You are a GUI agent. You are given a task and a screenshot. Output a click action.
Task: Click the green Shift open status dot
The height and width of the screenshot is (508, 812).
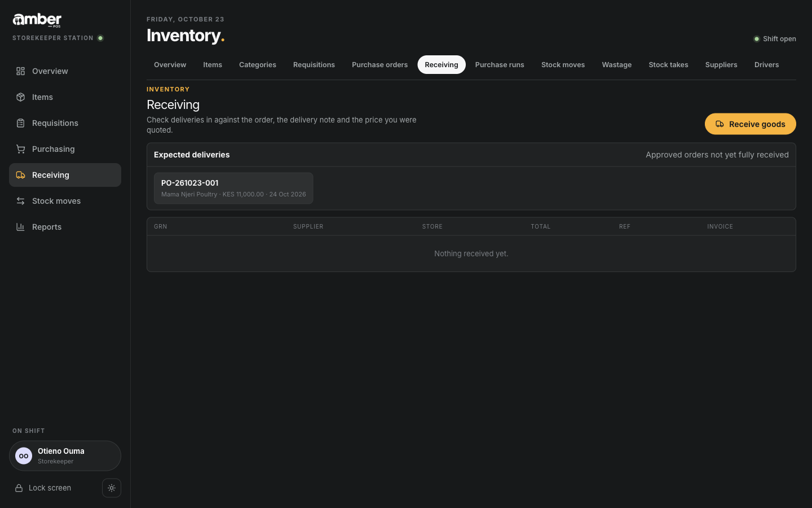pos(757,39)
